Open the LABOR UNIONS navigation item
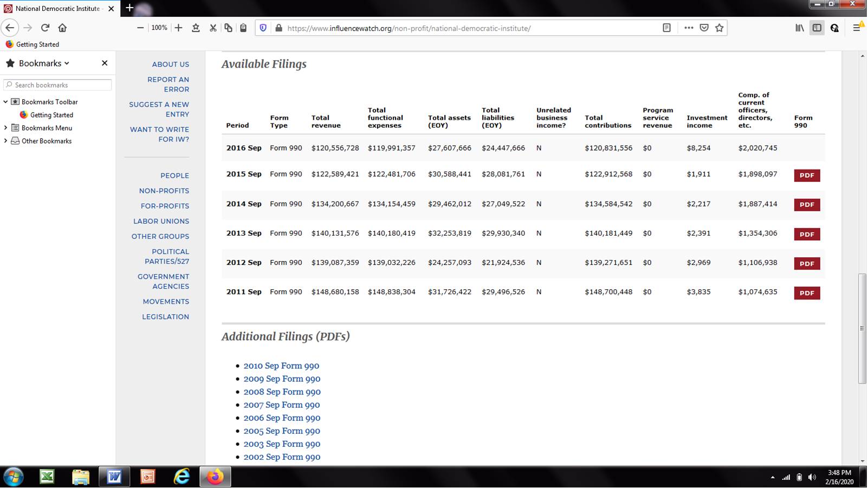The height and width of the screenshot is (488, 868). pos(161,221)
